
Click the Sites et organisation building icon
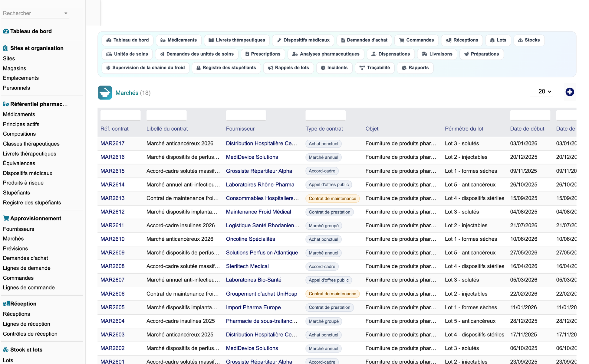tap(5, 48)
